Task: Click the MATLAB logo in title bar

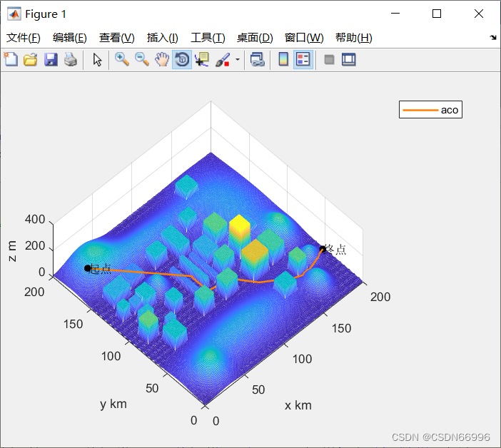Action: click(x=14, y=14)
